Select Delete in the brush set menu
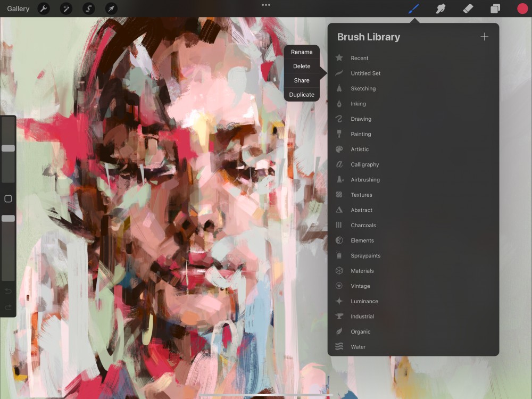Screen dimensions: 532x399 302,66
